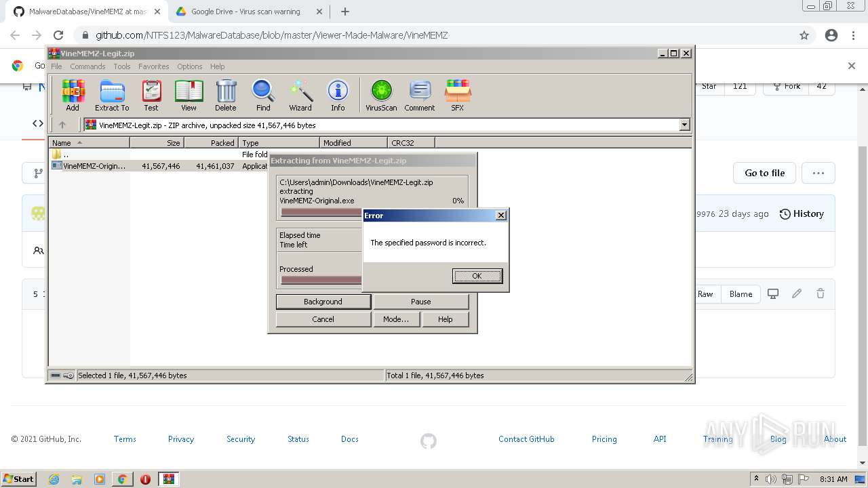This screenshot has width=868, height=488.
Task: Switch to Google Drive Virus scan warning tab
Action: point(249,12)
